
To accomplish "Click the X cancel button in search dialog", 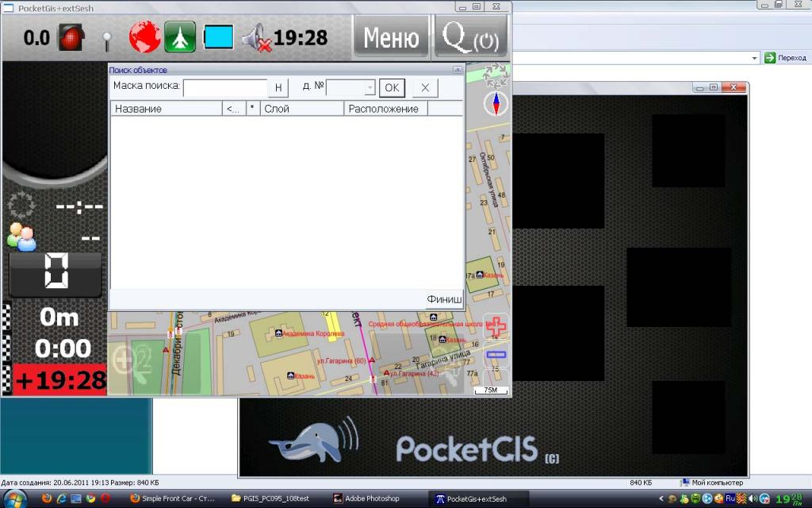I will [x=425, y=87].
